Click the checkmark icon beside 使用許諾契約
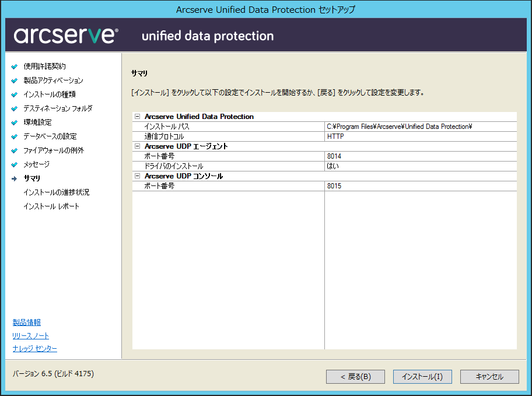This screenshot has width=532, height=396. pos(14,66)
